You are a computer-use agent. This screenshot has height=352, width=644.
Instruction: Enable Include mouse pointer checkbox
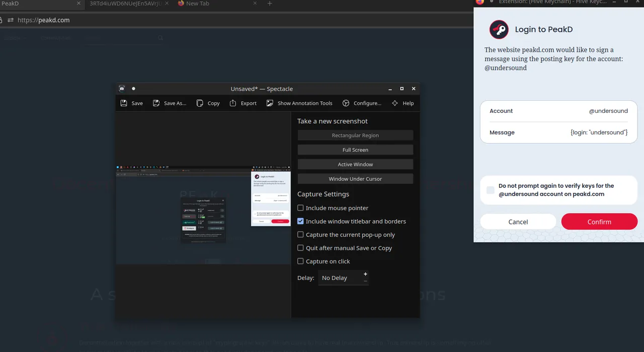point(300,208)
